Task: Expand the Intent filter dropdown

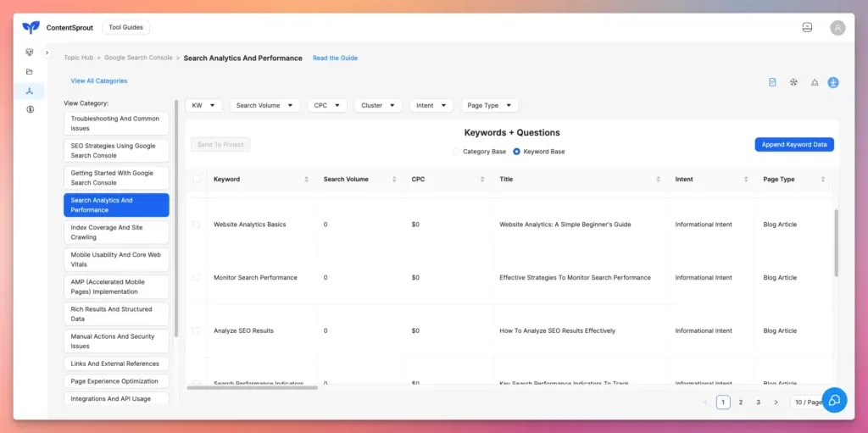Action: click(431, 106)
